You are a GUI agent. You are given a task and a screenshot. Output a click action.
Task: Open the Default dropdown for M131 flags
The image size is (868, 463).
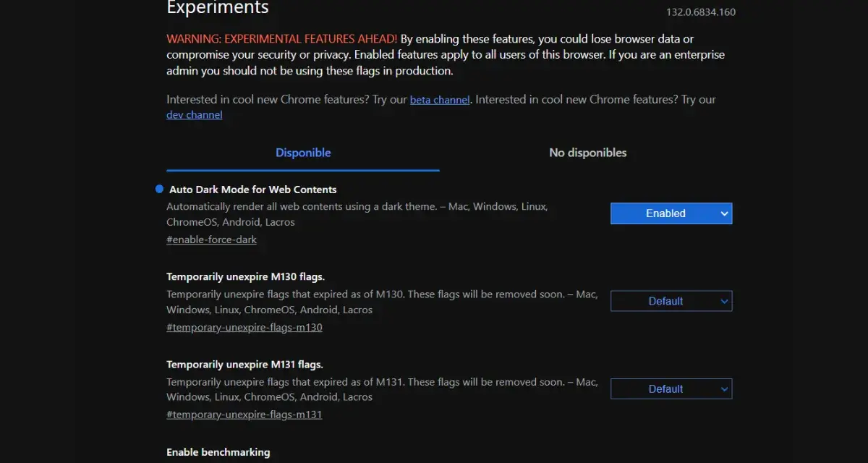click(x=671, y=388)
